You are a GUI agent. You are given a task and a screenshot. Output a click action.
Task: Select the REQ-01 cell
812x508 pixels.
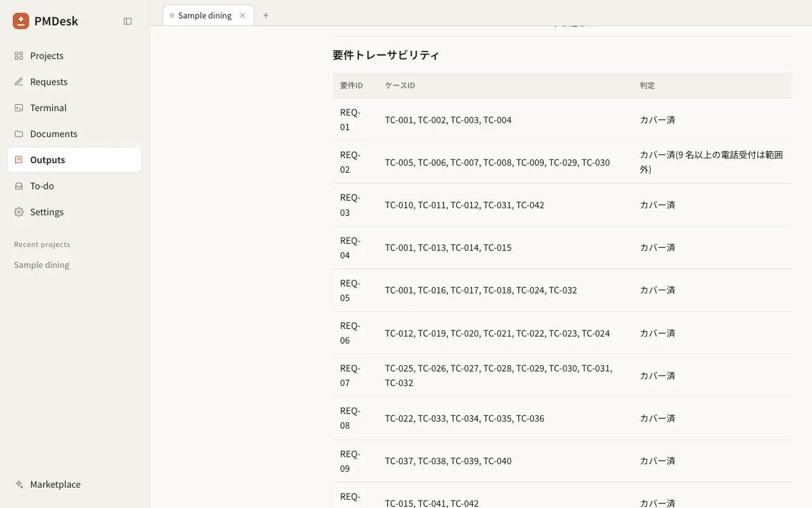[350, 119]
